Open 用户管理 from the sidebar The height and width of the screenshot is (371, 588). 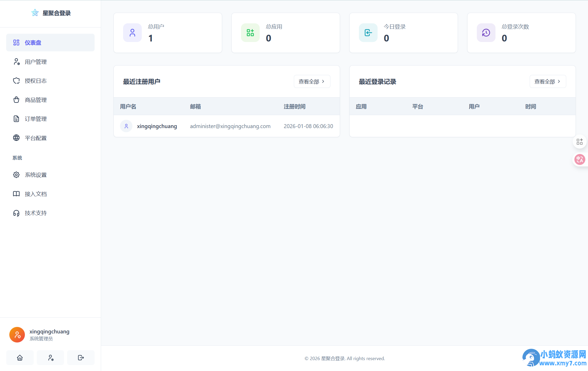(x=36, y=62)
